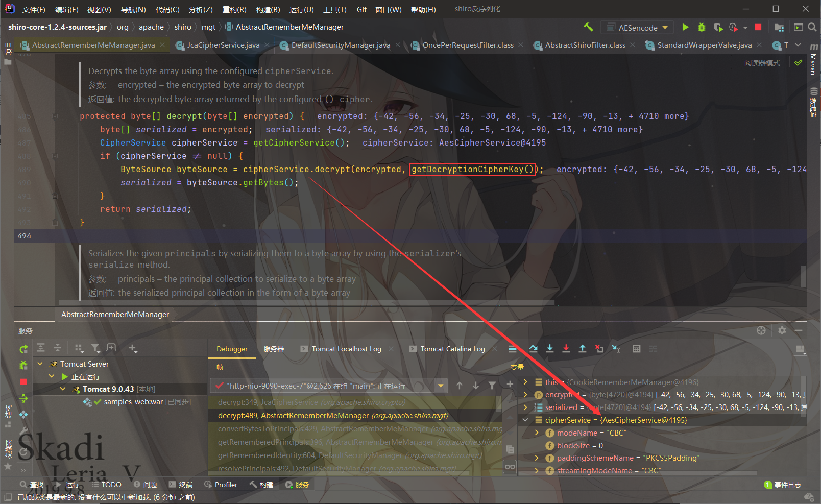This screenshot has height=504, width=821.
Task: Toggle the watches glasses icon
Action: pyautogui.click(x=510, y=467)
